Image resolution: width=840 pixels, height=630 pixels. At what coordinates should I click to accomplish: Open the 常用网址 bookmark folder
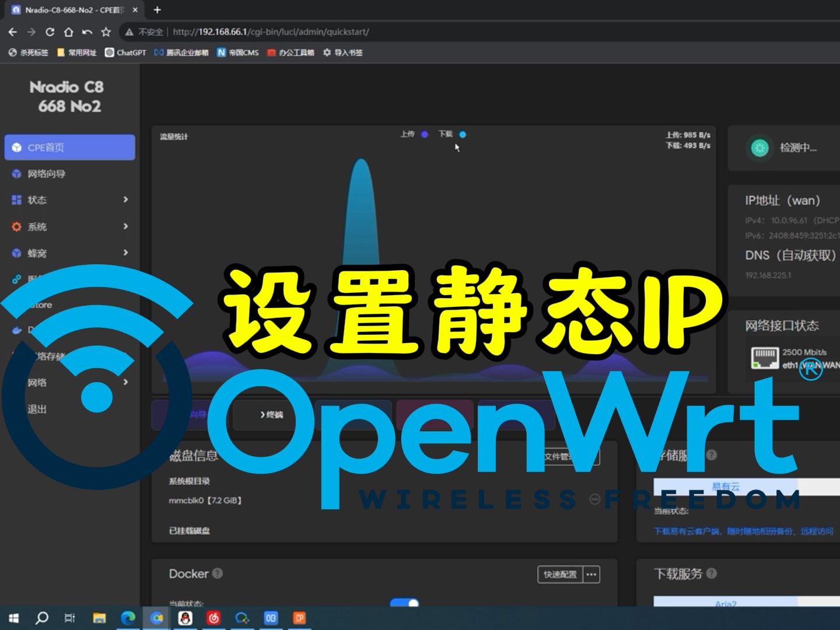(76, 52)
